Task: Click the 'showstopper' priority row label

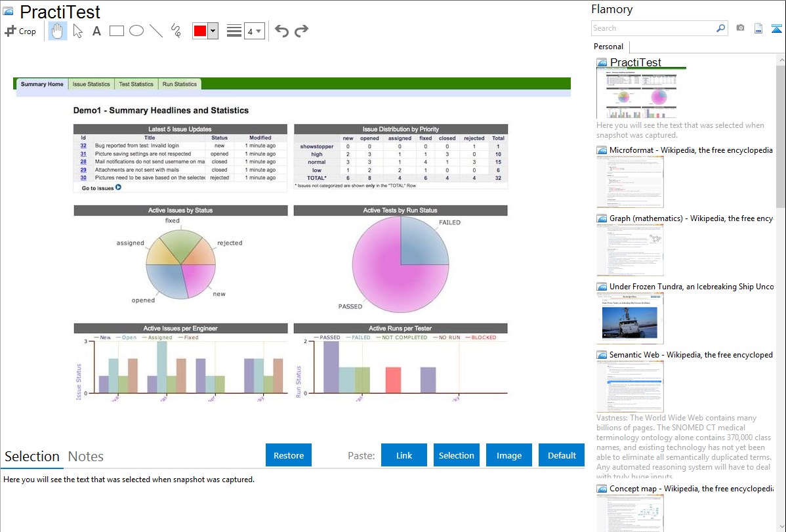Action: point(317,146)
